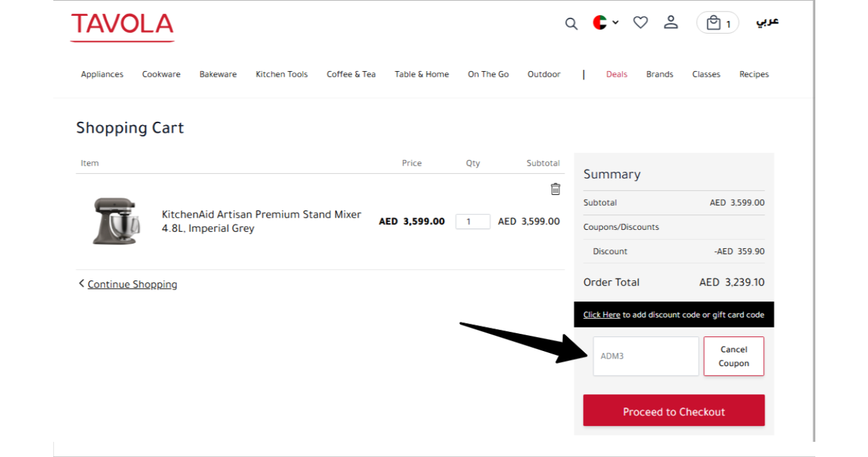
Task: Click Proceed to Checkout button
Action: point(674,411)
